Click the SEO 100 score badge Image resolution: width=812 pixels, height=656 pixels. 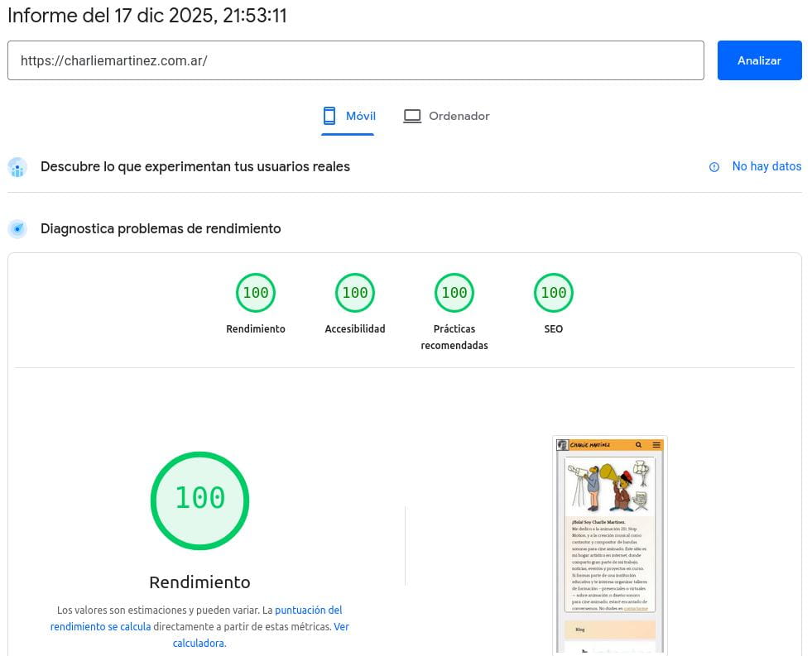[554, 293]
